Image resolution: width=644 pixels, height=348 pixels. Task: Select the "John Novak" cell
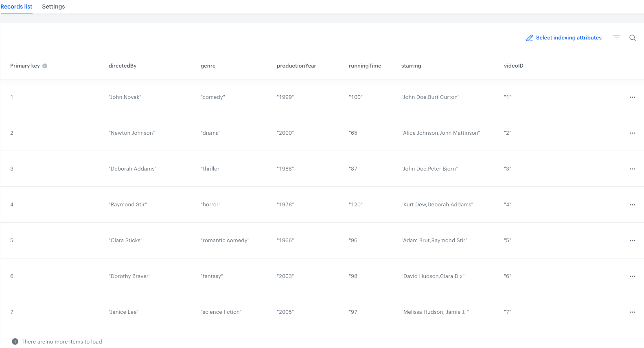[x=125, y=97]
